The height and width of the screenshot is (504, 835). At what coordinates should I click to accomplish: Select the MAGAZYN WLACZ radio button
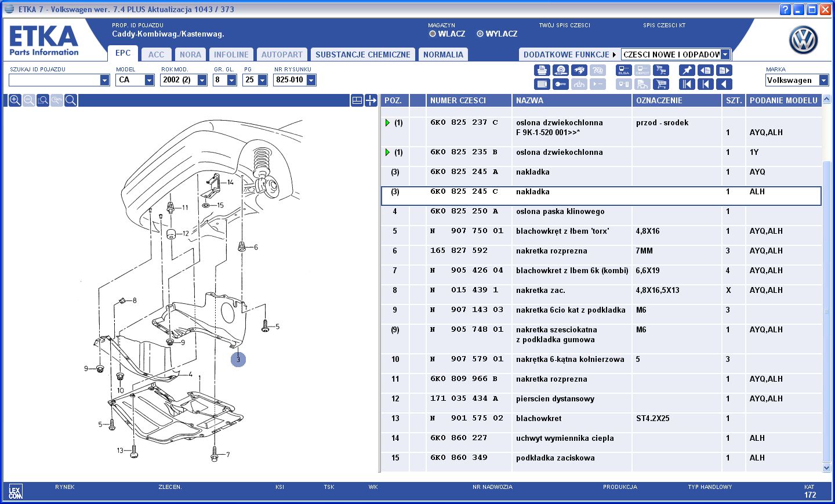[433, 34]
